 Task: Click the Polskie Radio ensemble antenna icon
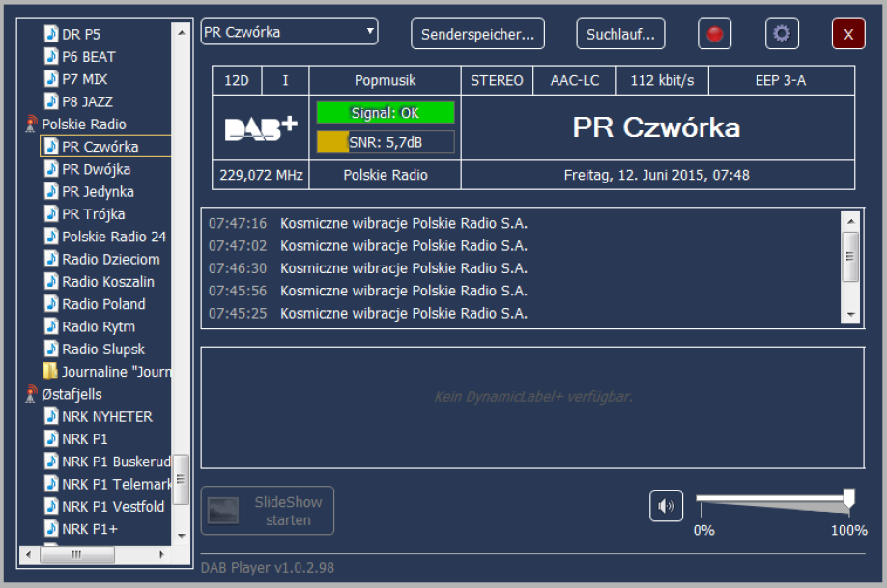click(x=31, y=125)
